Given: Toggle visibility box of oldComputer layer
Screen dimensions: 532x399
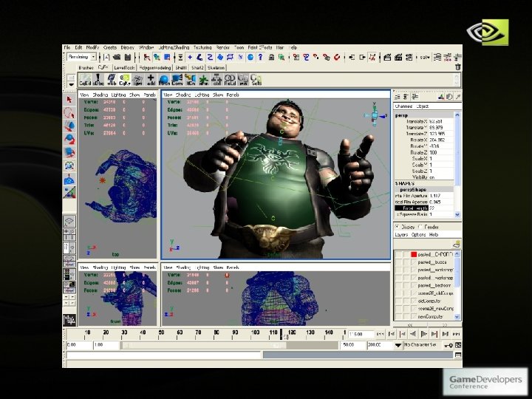Looking at the screenshot, I should click(x=399, y=301).
